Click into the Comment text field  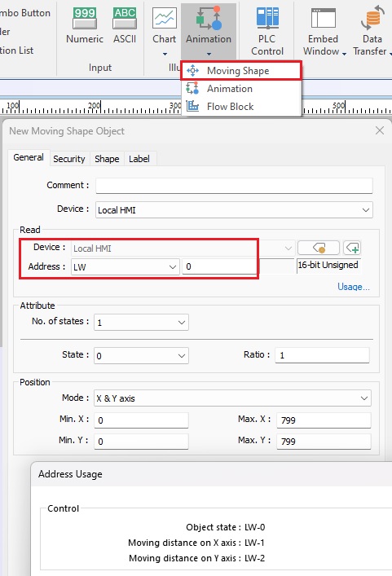coord(234,186)
